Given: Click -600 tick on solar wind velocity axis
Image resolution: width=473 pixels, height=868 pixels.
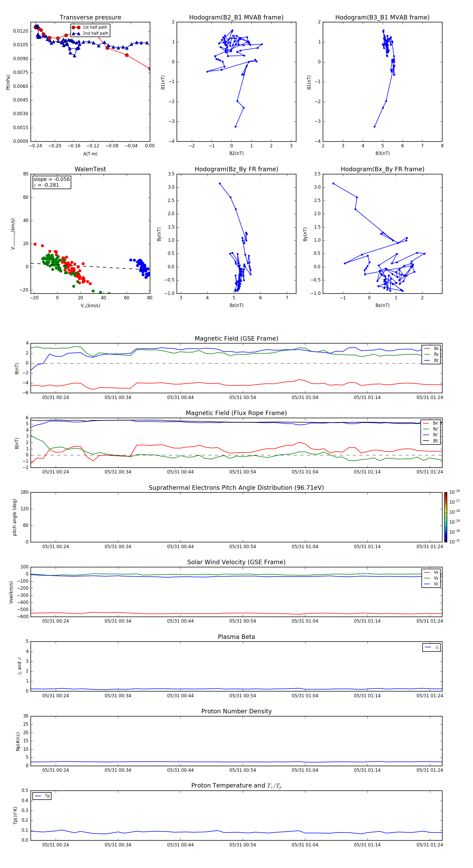Looking at the screenshot, I should pos(23,617).
